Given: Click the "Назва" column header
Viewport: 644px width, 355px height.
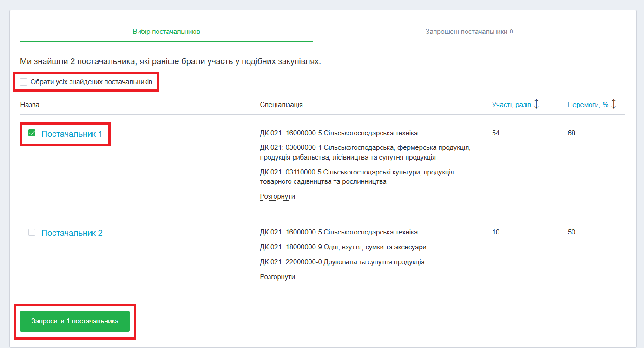Looking at the screenshot, I should [x=29, y=104].
